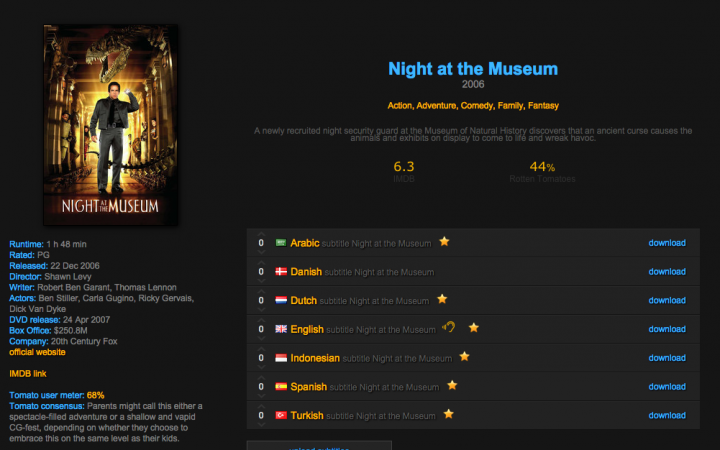Click the 44% Rotten Tomatoes score
This screenshot has height=450, width=720.
pyautogui.click(x=542, y=166)
